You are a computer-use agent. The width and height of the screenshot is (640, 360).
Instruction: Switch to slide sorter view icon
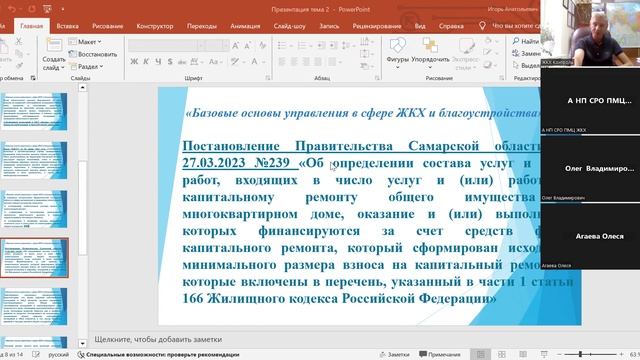502,354
